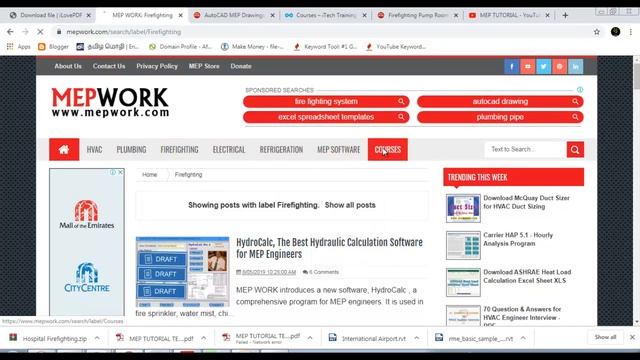Open Chrome profile avatar
The width and height of the screenshot is (640, 360).
(x=616, y=31)
